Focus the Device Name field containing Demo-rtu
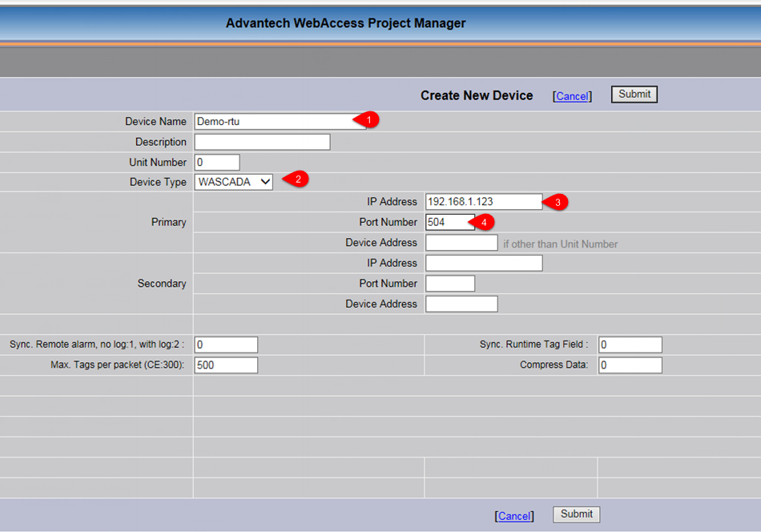Viewport: 761px width, 532px height. tap(272, 122)
